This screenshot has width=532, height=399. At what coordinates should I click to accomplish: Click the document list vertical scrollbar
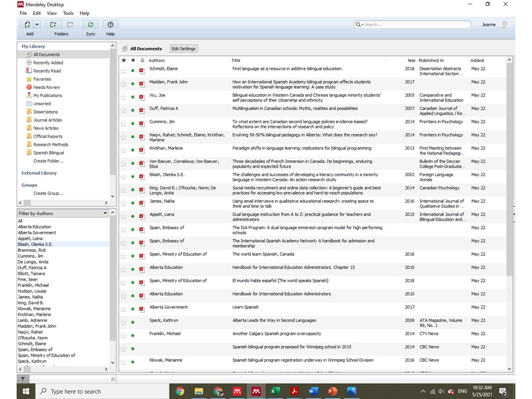tap(509, 170)
